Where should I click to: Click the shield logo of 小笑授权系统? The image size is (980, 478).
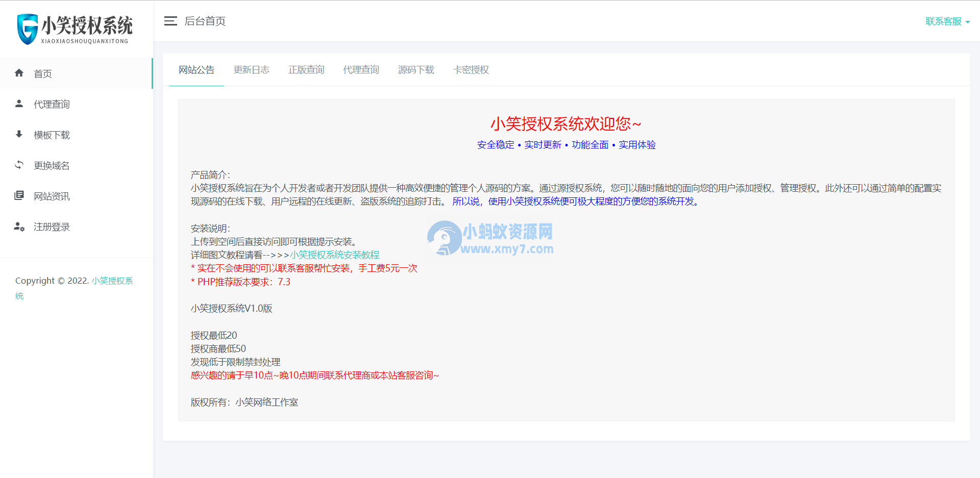click(27, 29)
